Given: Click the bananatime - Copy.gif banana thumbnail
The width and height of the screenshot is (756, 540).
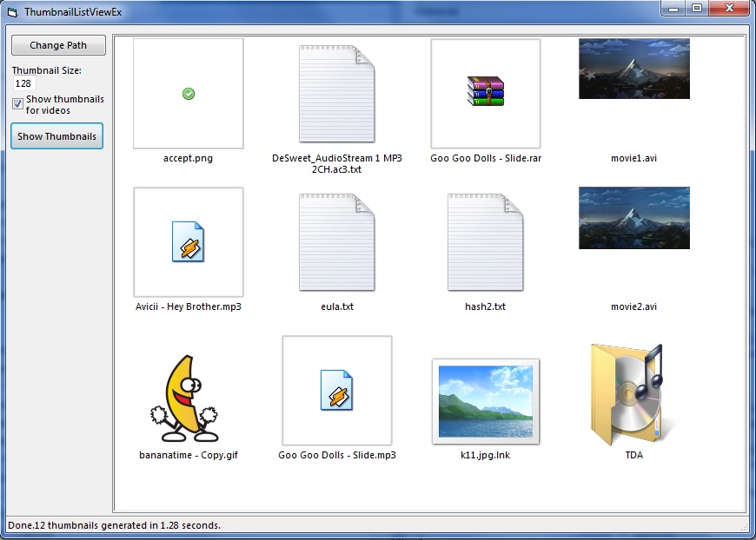Looking at the screenshot, I should point(187,391).
